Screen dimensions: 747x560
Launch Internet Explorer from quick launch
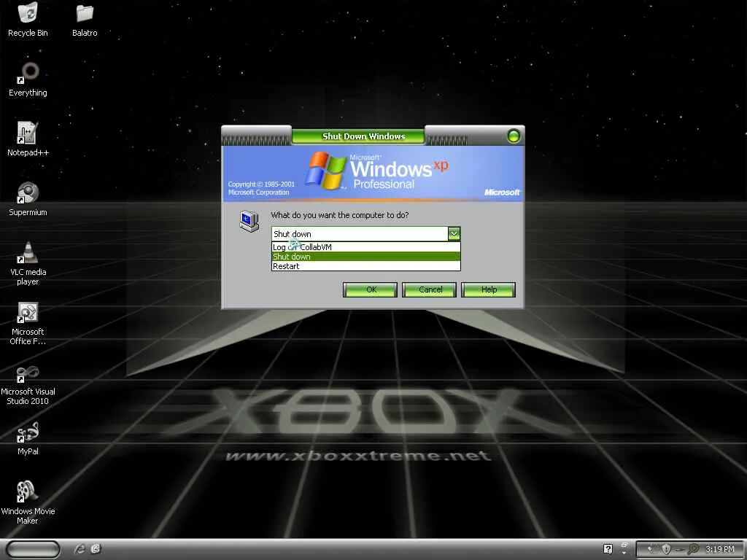(x=80, y=549)
